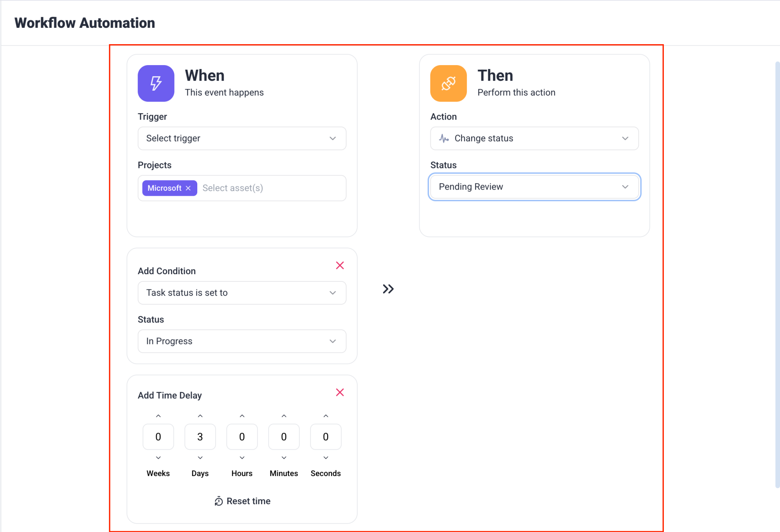
Task: Click the reset clock icon
Action: coord(219,501)
